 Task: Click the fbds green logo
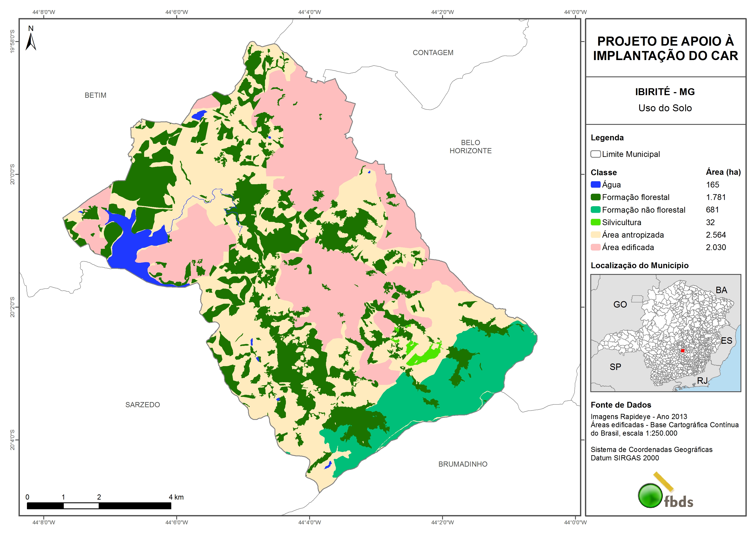pyautogui.click(x=650, y=495)
